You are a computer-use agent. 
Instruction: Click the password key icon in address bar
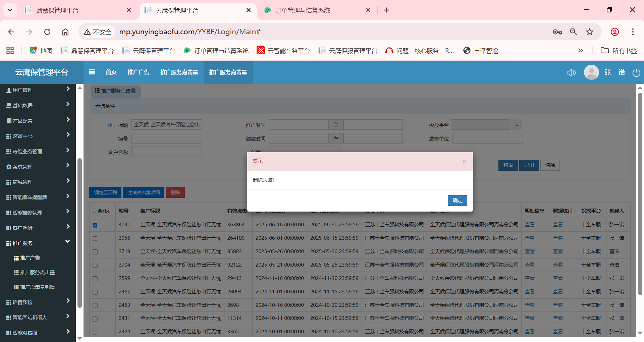point(557,32)
